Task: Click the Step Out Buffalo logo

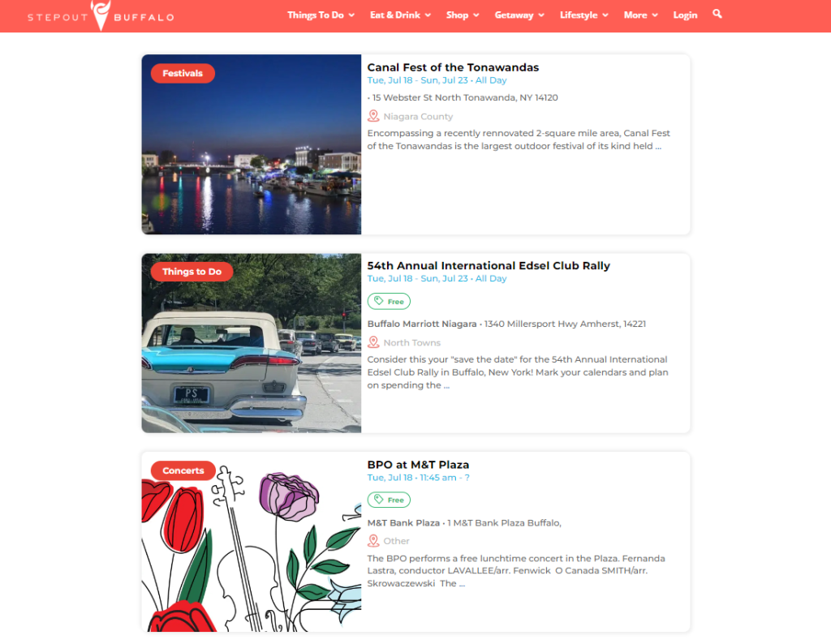Action: (x=101, y=16)
